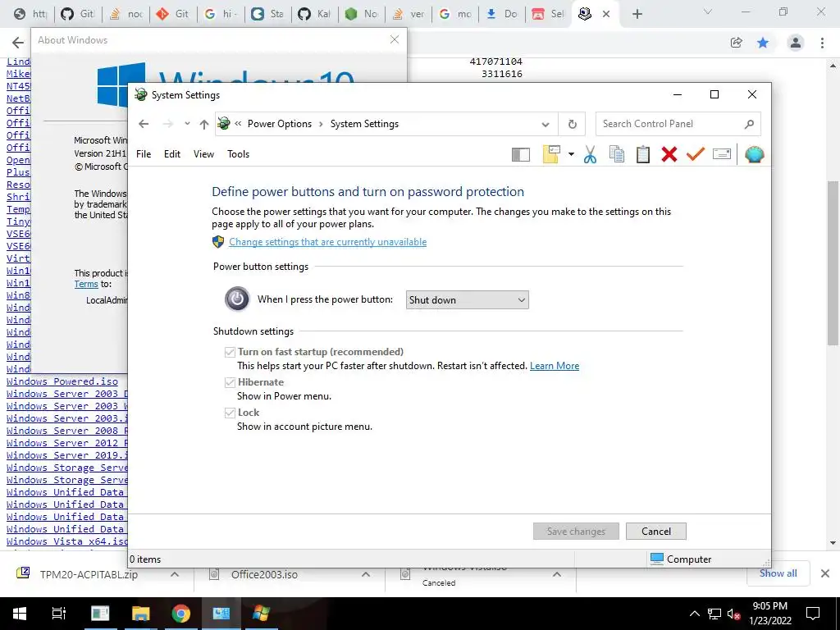Click the Save changes button

[576, 532]
